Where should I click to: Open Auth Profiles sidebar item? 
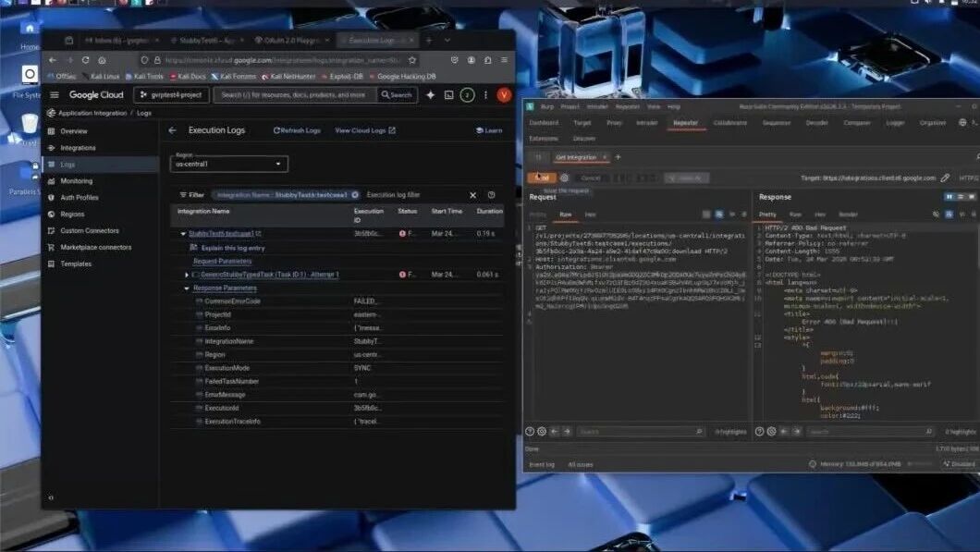pos(80,198)
